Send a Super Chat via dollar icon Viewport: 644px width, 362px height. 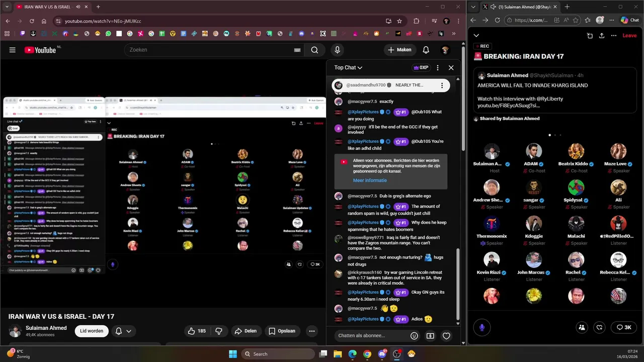430,336
